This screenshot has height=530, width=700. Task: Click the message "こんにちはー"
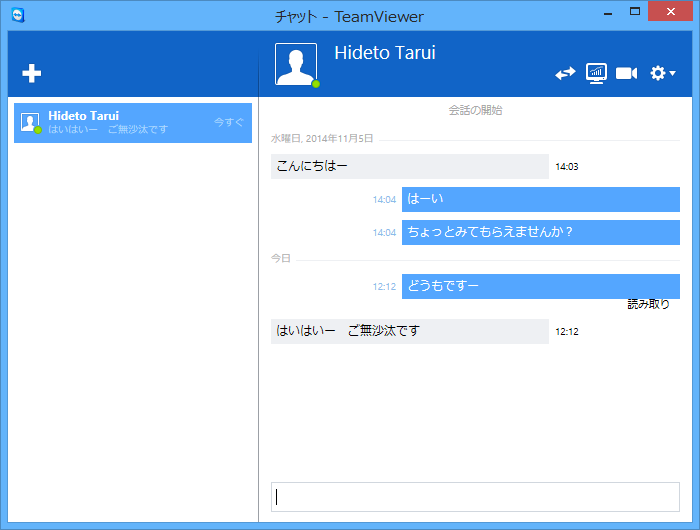click(409, 166)
